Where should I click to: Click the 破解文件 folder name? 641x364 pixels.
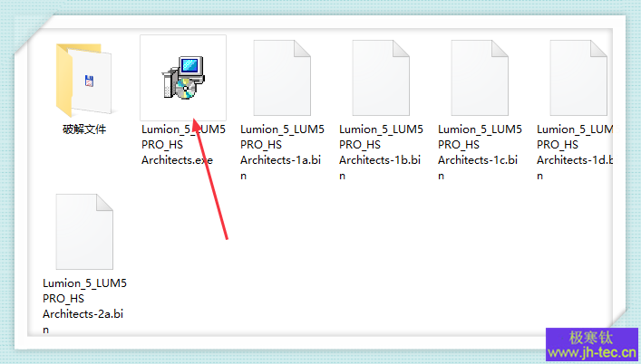tap(84, 129)
